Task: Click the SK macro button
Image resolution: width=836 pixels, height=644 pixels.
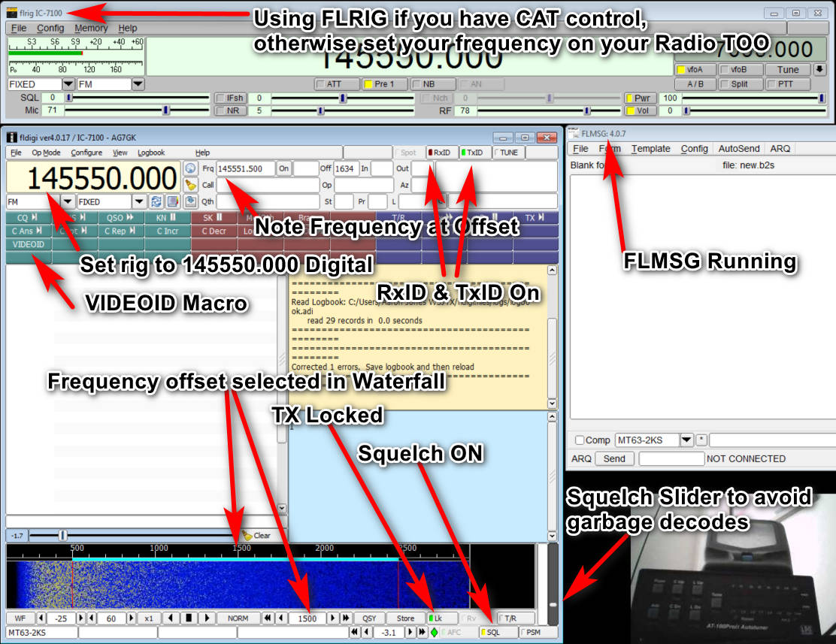Action: click(x=214, y=217)
